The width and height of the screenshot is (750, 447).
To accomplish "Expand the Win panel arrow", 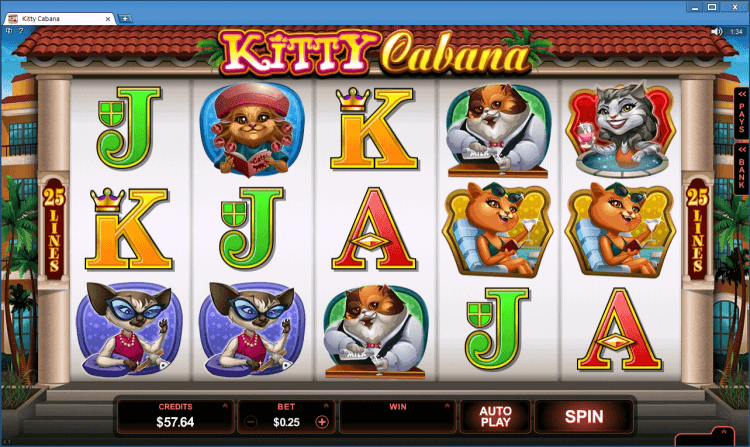I will [x=447, y=406].
